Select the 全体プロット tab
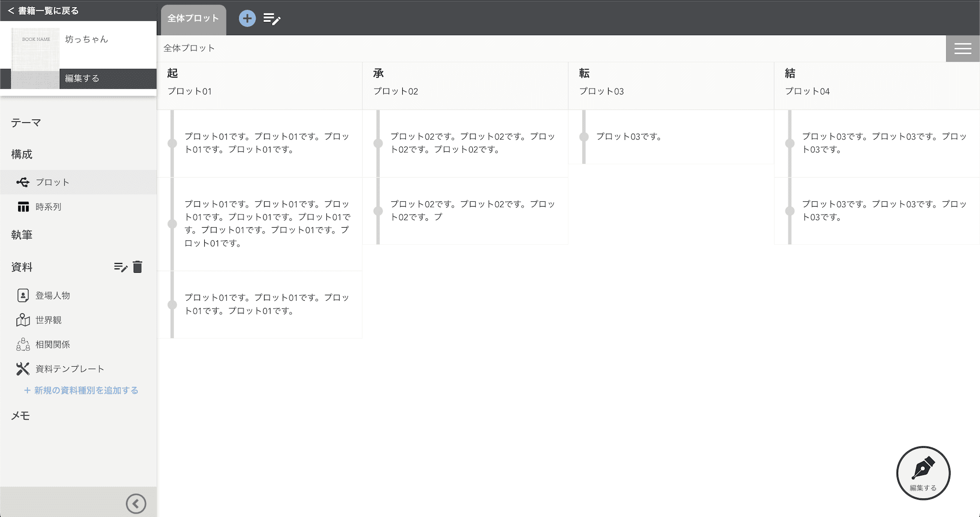The height and width of the screenshot is (517, 980). click(194, 20)
